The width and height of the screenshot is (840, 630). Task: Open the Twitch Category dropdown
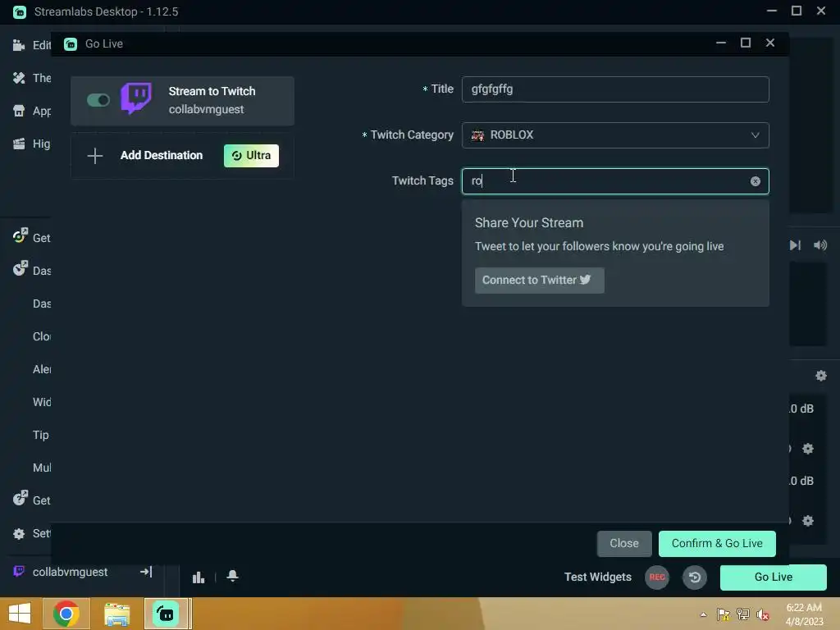(x=615, y=135)
